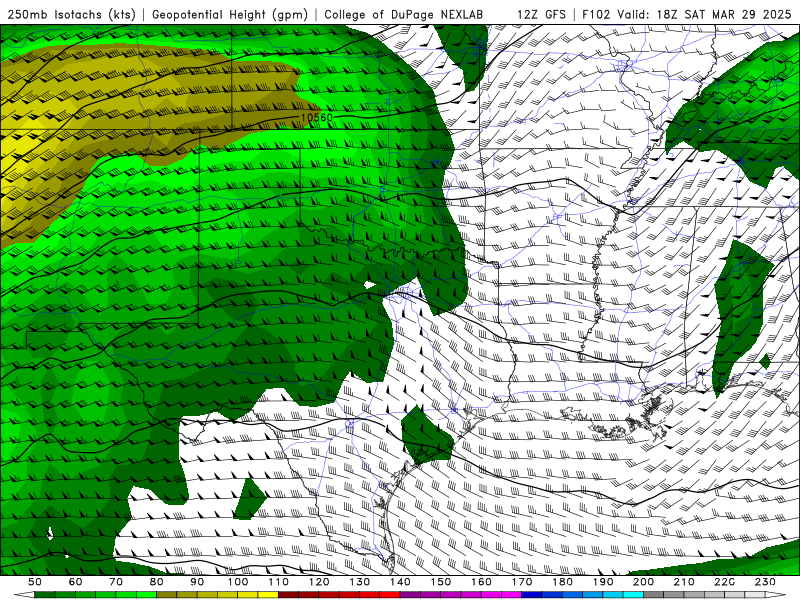Click the right arrow end of color bar
This screenshot has height=600, width=800.
pyautogui.click(x=775, y=595)
